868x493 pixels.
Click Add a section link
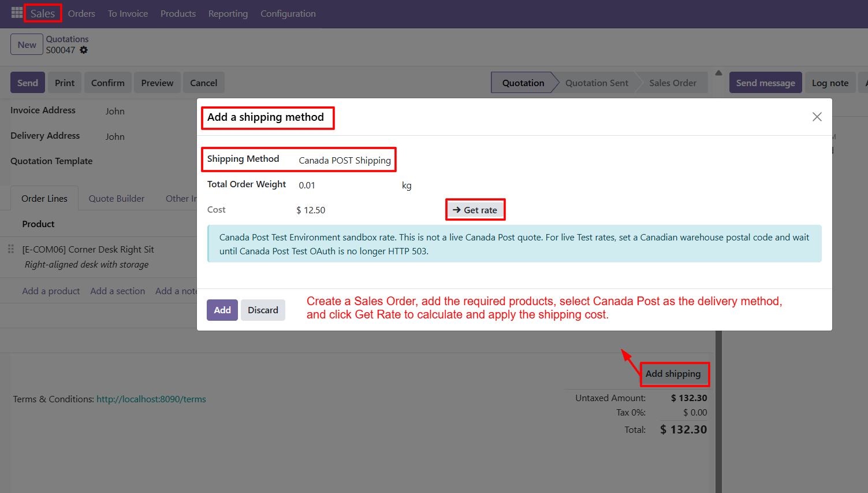click(x=118, y=291)
